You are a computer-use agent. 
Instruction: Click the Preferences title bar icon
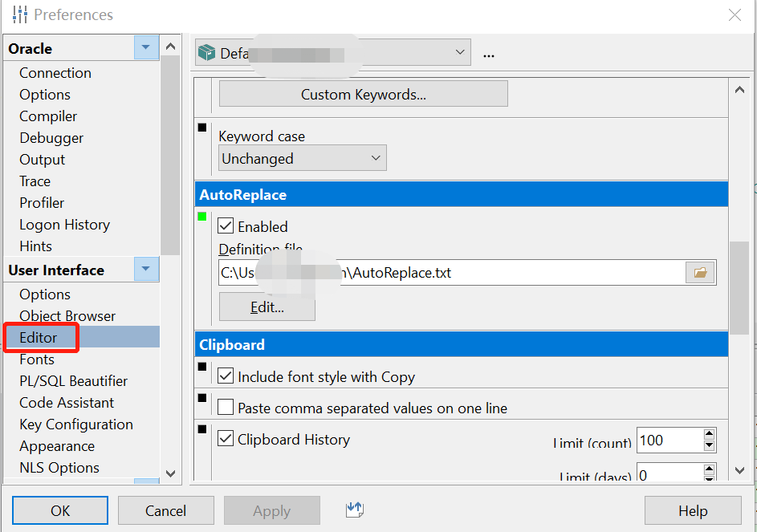20,14
